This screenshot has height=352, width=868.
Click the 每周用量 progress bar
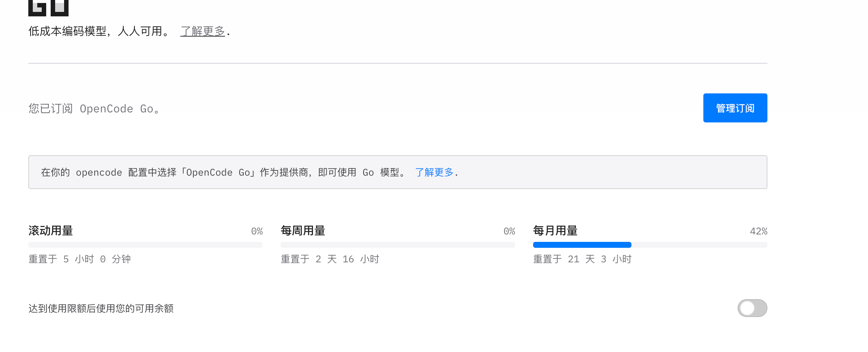397,245
